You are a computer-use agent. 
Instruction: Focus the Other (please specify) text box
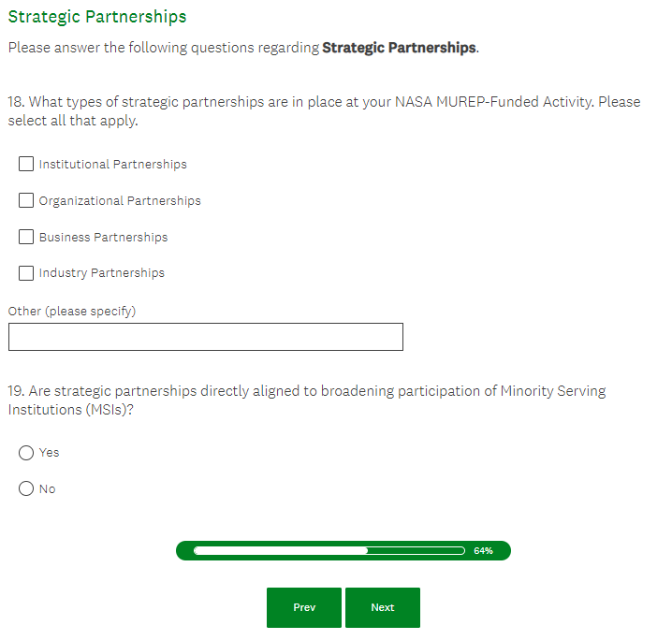tap(206, 337)
